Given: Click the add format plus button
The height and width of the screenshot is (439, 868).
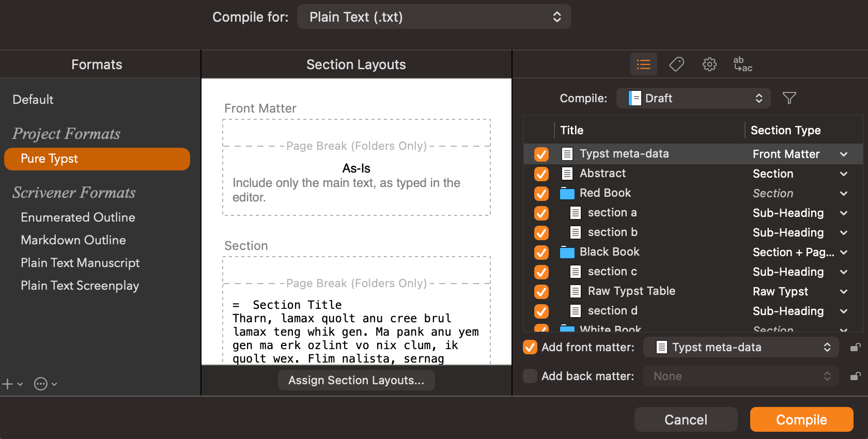Looking at the screenshot, I should point(8,384).
